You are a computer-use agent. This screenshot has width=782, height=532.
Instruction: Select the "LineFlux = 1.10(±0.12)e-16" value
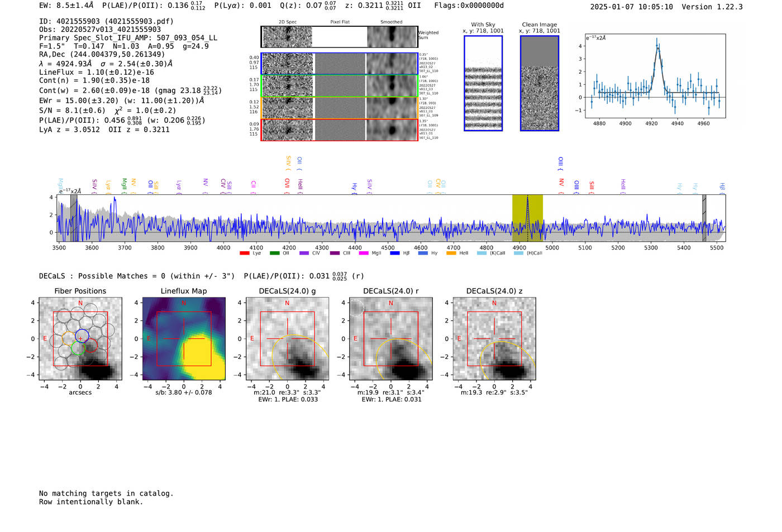pyautogui.click(x=97, y=73)
